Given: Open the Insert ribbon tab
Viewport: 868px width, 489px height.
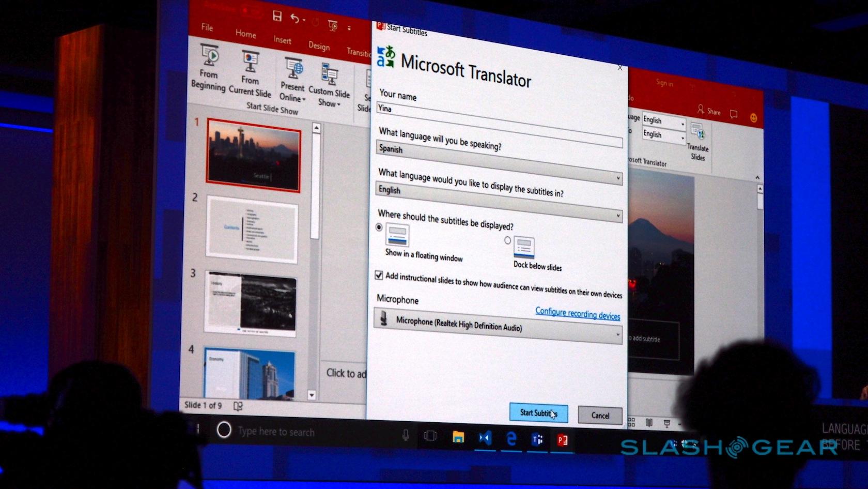Looking at the screenshot, I should 282,40.
